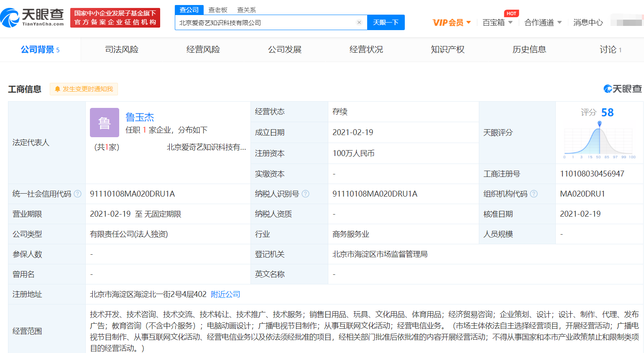Open the help icon beside 组织机构代码
This screenshot has width=644, height=353.
[x=534, y=194]
